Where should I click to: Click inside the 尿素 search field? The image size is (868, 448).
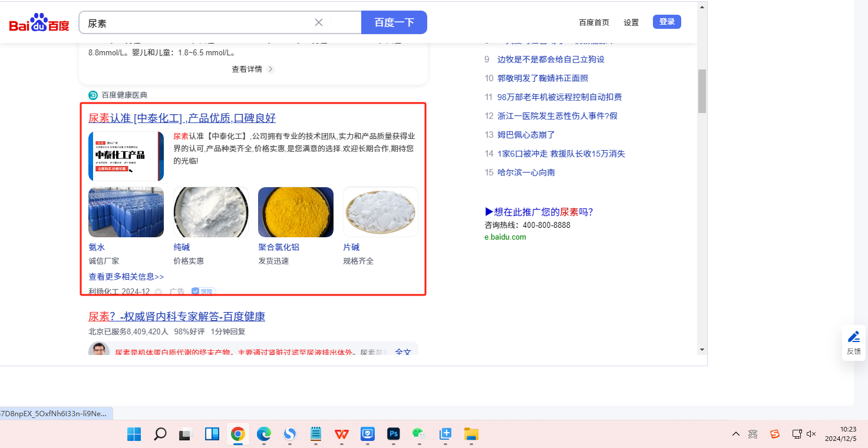194,23
